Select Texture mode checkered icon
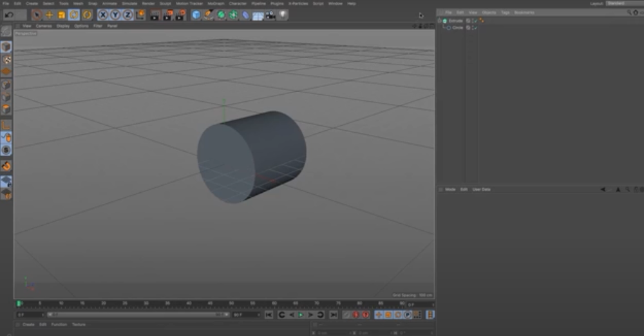This screenshot has height=336, width=644. pos(6,59)
